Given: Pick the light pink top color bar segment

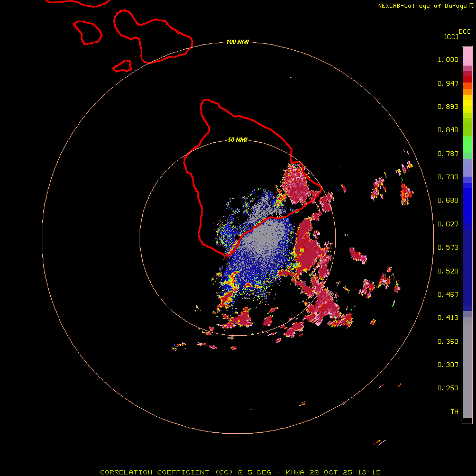Looking at the screenshot, I should (467, 57).
